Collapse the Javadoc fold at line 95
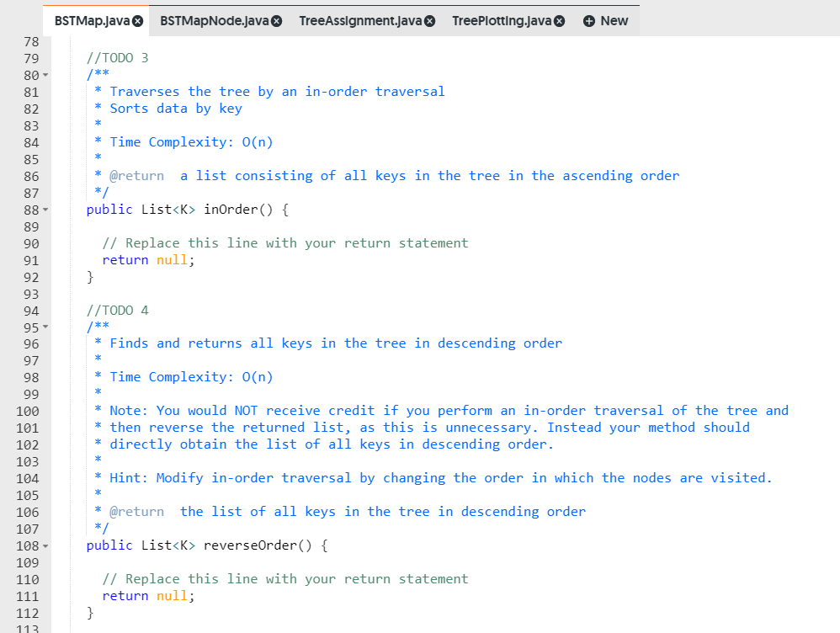Viewport: 840px width, 633px height. [44, 327]
